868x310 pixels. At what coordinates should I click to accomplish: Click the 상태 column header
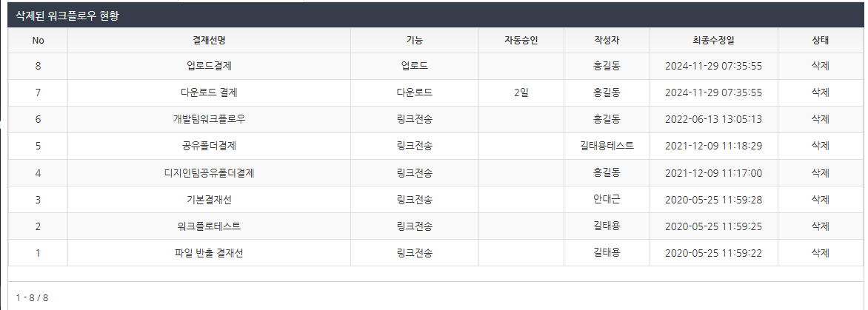click(x=820, y=40)
